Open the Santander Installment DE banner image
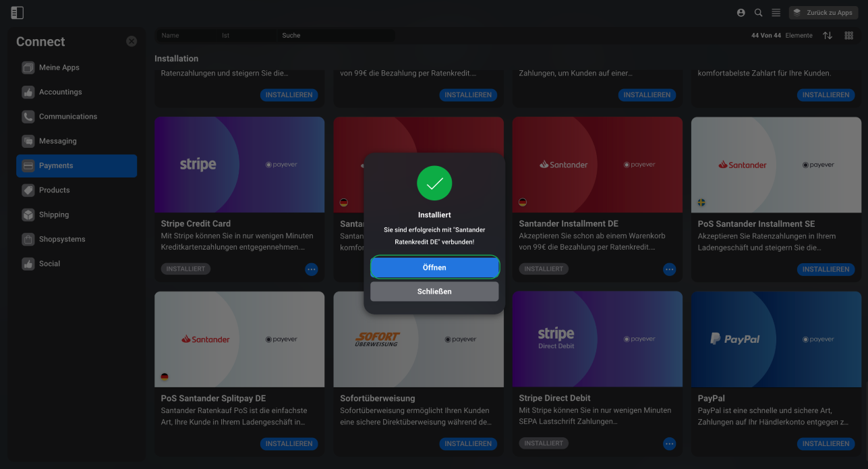 pos(598,165)
